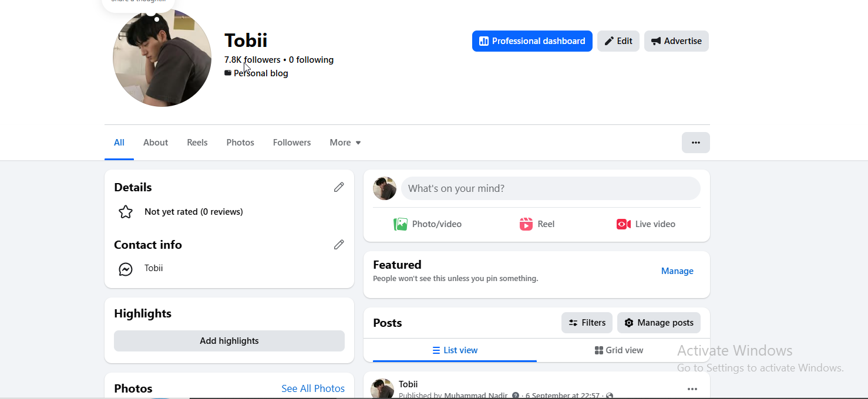This screenshot has width=868, height=399.
Task: Switch posts to Grid view
Action: point(619,350)
